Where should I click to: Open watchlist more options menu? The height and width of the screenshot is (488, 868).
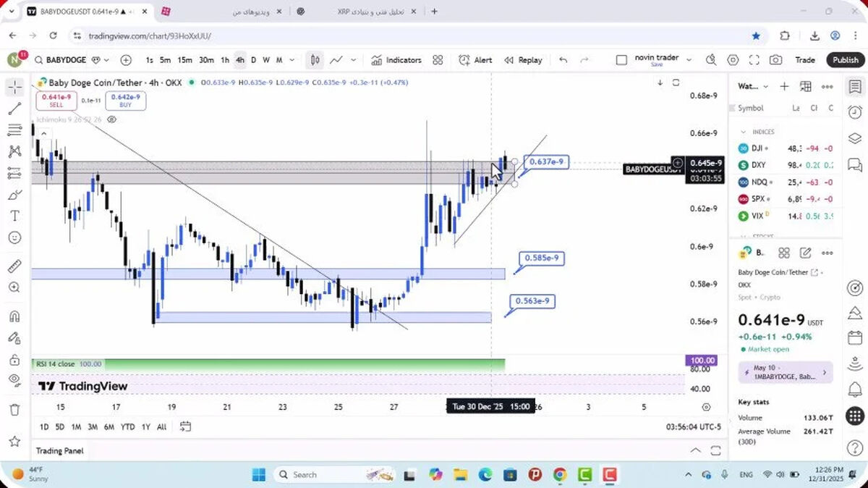pyautogui.click(x=827, y=86)
